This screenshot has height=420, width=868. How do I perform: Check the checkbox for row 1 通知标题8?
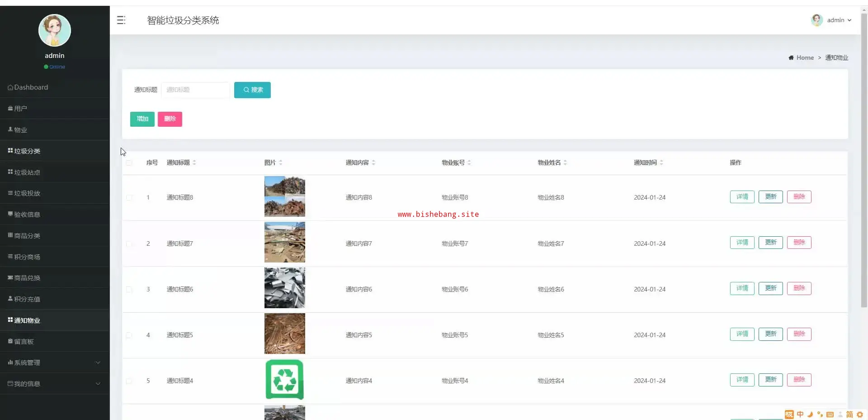click(x=129, y=198)
